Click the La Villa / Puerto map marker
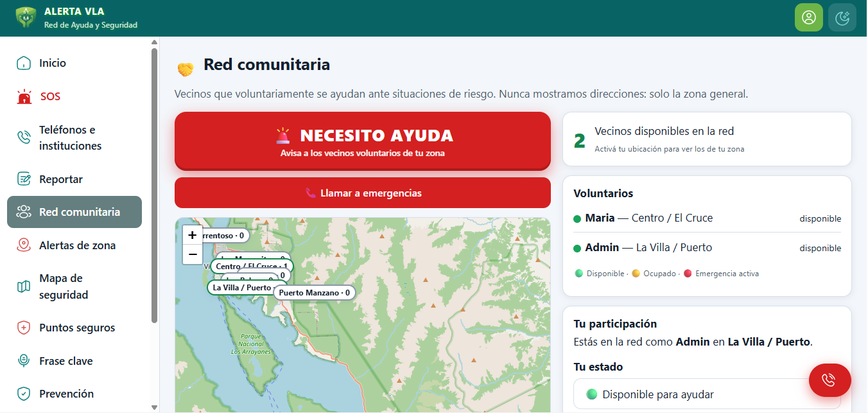 [x=247, y=287]
